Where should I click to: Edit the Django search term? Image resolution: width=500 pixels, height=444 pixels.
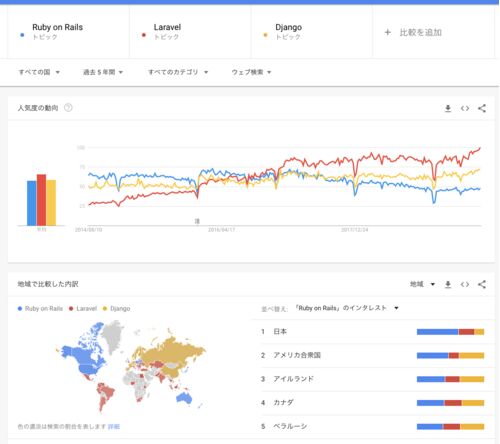(312, 32)
